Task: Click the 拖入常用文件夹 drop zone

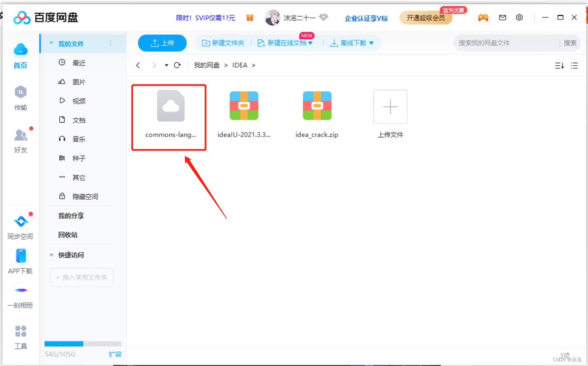Action: click(x=81, y=277)
